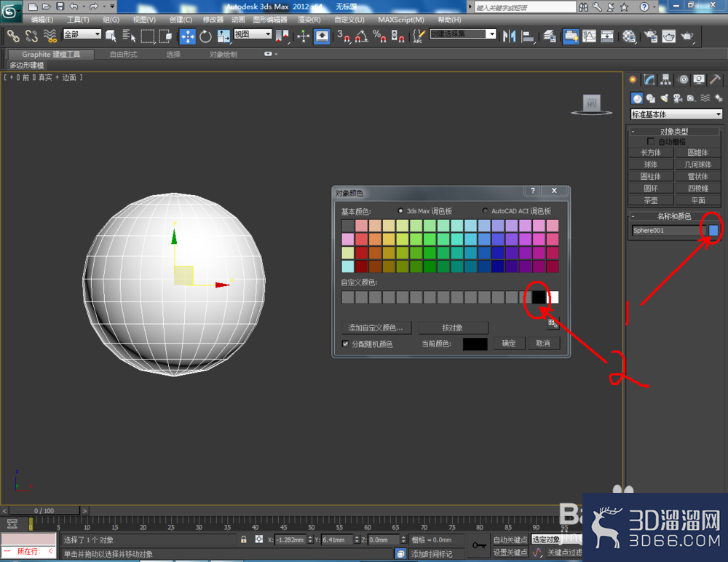This screenshot has height=562, width=728.
Task: Switch to the 自由形式 ribbon tab
Action: click(123, 55)
